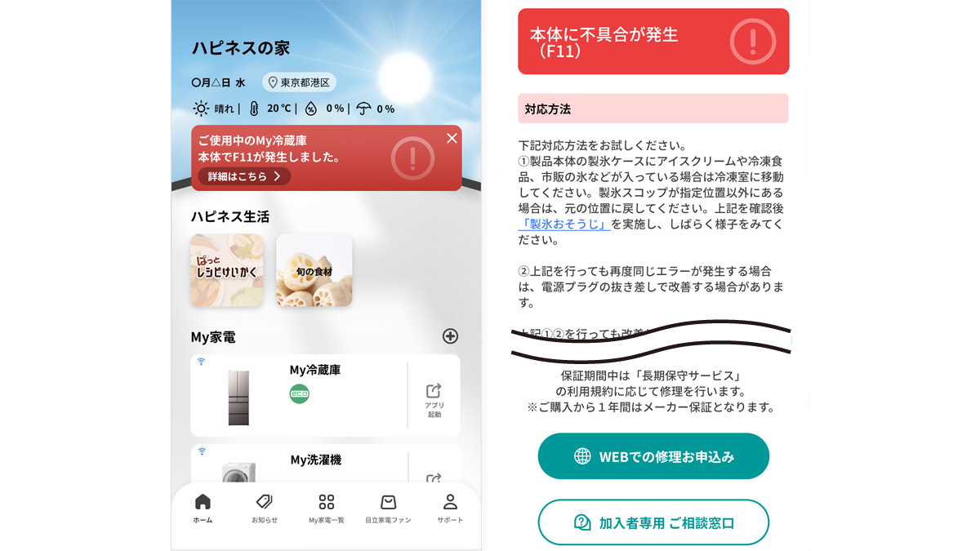
Task: Open 詳細はこちら details button
Action: tap(244, 176)
